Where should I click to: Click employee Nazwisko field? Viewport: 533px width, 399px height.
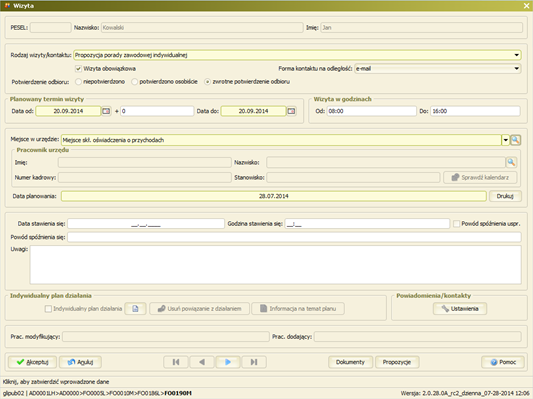[x=386, y=162]
